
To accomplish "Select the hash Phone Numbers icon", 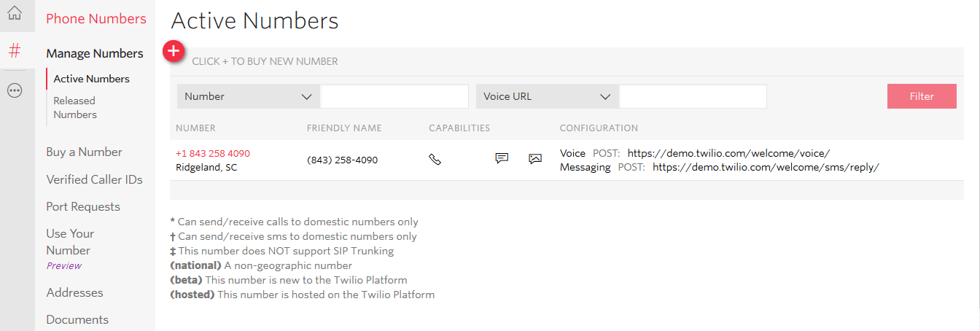I will pos(15,51).
